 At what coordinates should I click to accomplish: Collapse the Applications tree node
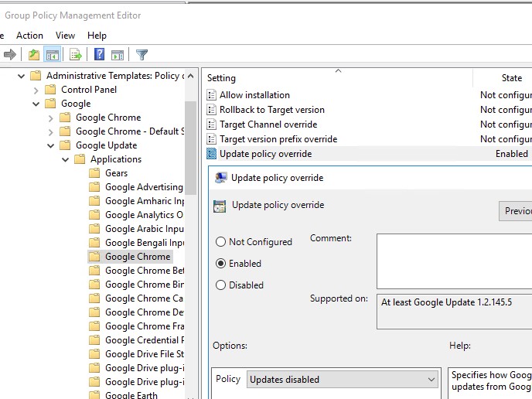pyautogui.click(x=65, y=159)
